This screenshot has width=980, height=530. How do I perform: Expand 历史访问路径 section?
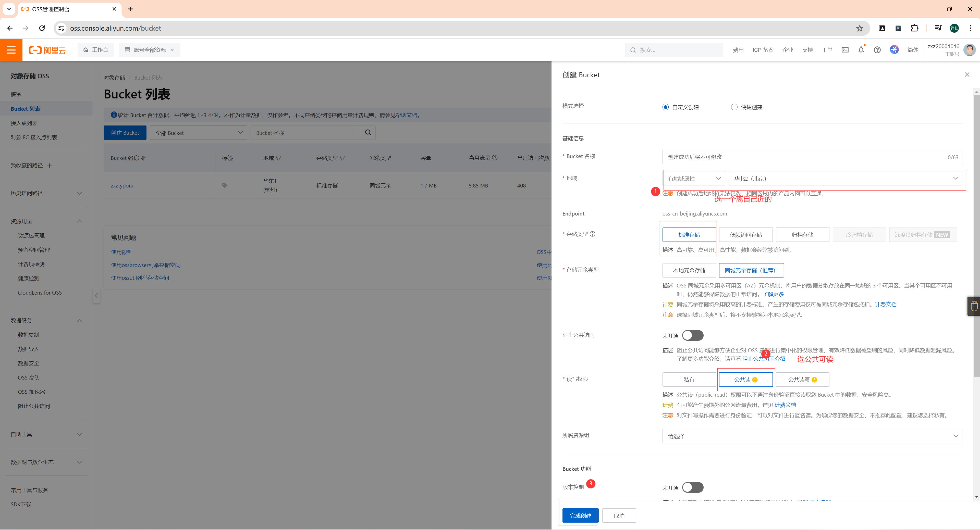pyautogui.click(x=80, y=194)
